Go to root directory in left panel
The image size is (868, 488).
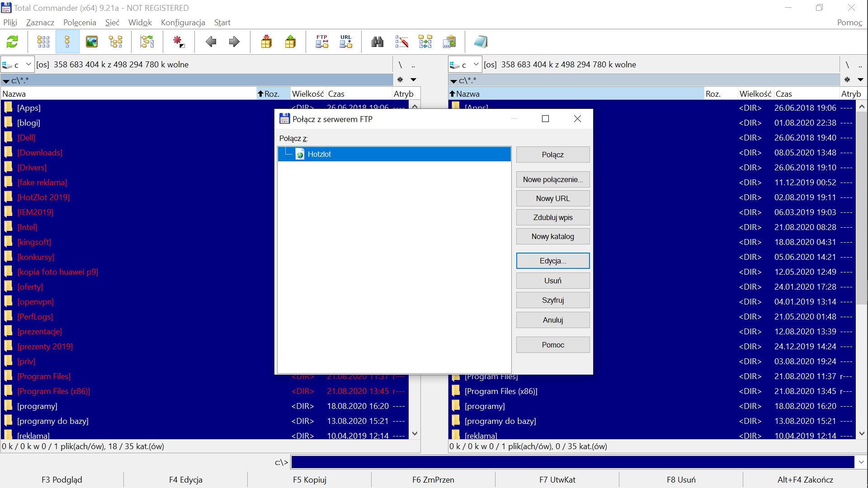click(x=400, y=65)
